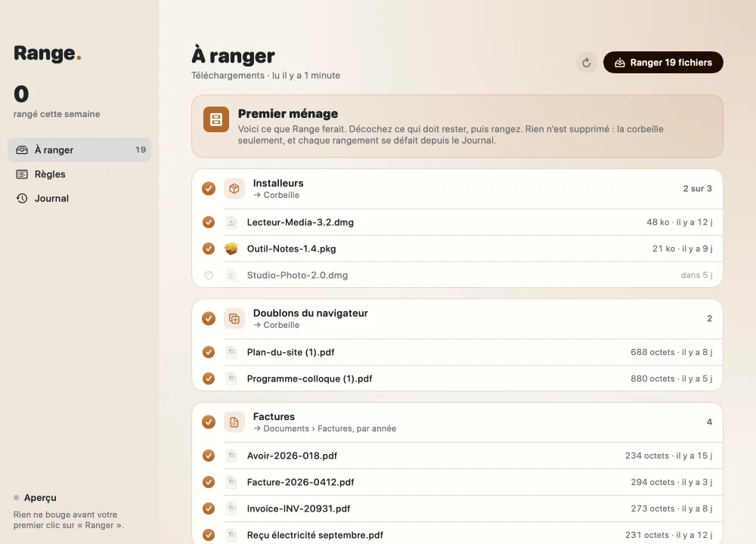Click the "Documents › Factures, par année" destination
756x544 pixels.
pyautogui.click(x=330, y=429)
